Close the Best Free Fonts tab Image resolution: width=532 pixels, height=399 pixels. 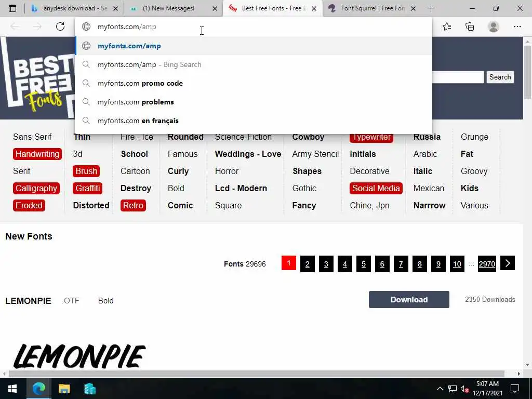point(314,8)
